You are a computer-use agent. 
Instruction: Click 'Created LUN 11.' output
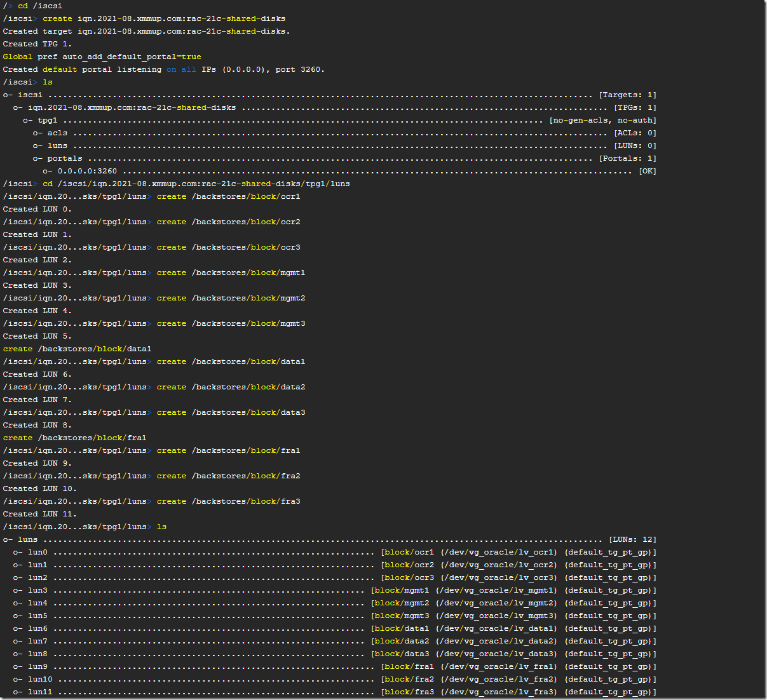click(39, 514)
